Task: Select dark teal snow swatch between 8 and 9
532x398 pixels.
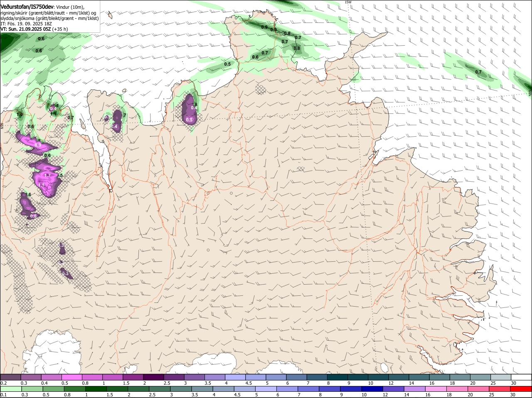Action: coord(337,377)
